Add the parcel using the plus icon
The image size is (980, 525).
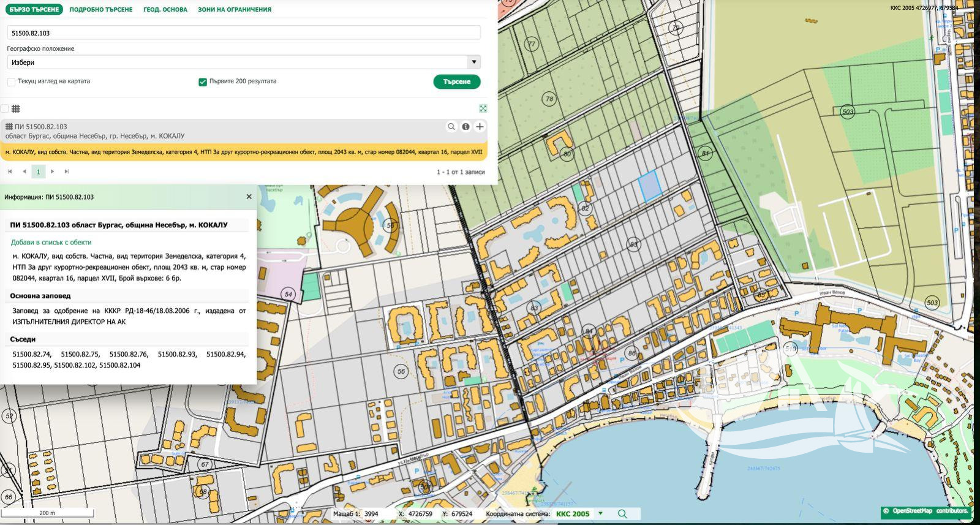[x=480, y=126]
